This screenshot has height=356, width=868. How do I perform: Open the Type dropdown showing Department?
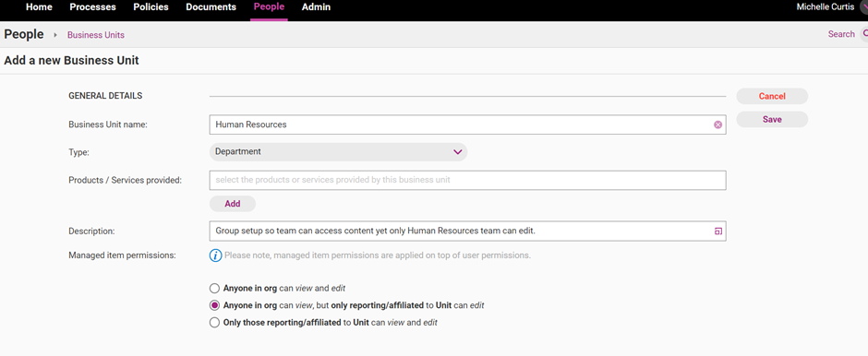pyautogui.click(x=338, y=152)
